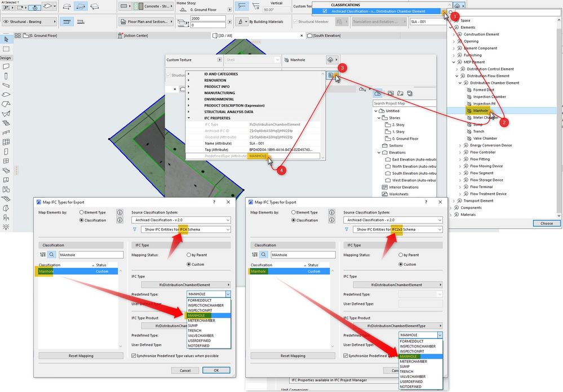Select MANHOLE option in left dialog list

point(209,315)
